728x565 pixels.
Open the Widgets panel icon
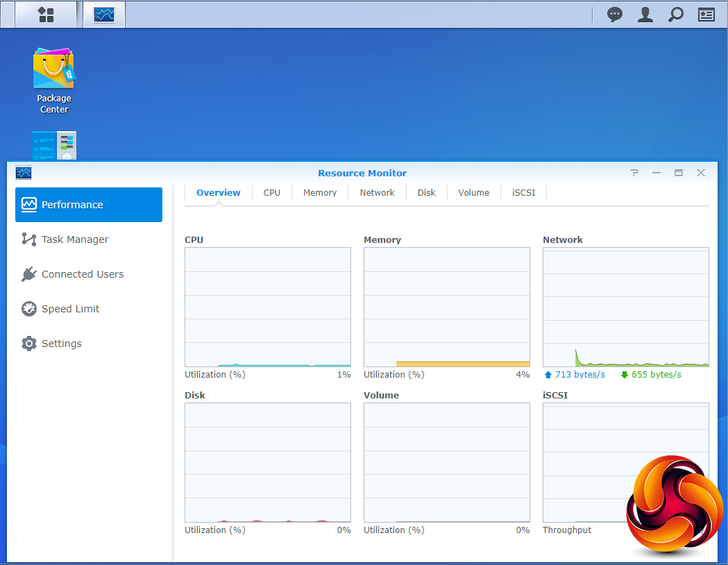pos(706,15)
